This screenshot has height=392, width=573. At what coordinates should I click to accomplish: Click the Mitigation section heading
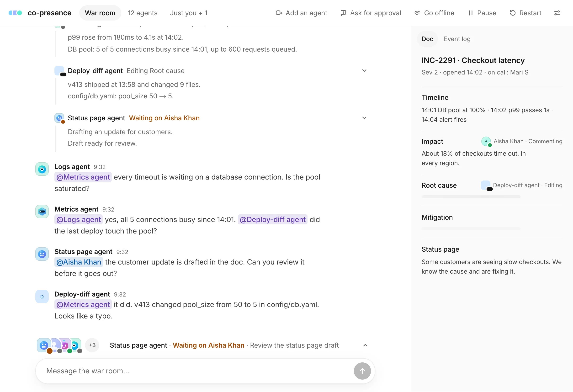(x=437, y=217)
